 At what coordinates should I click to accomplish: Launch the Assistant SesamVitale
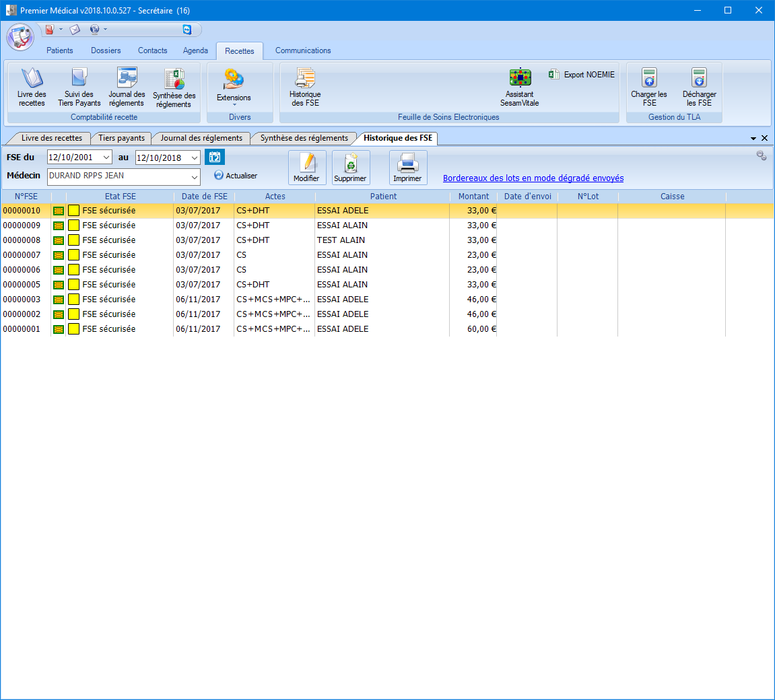[x=519, y=87]
